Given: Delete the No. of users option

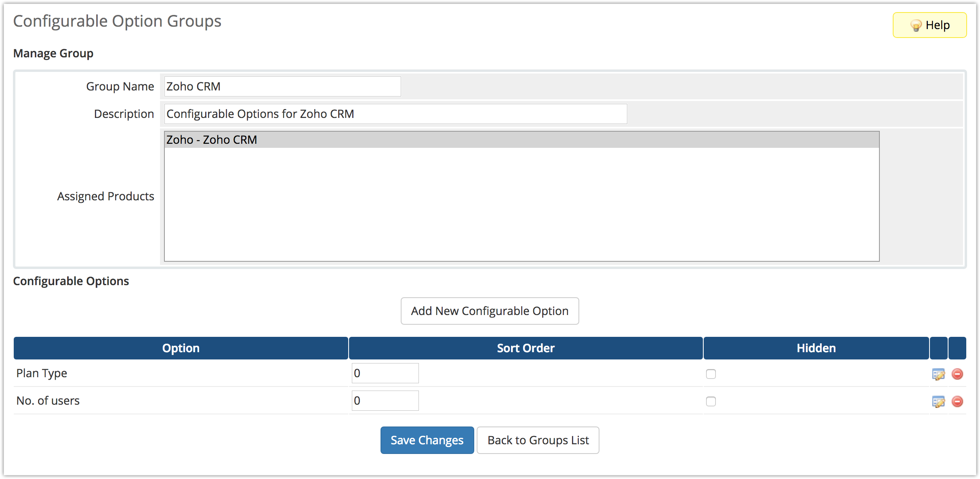Looking at the screenshot, I should pyautogui.click(x=957, y=401).
